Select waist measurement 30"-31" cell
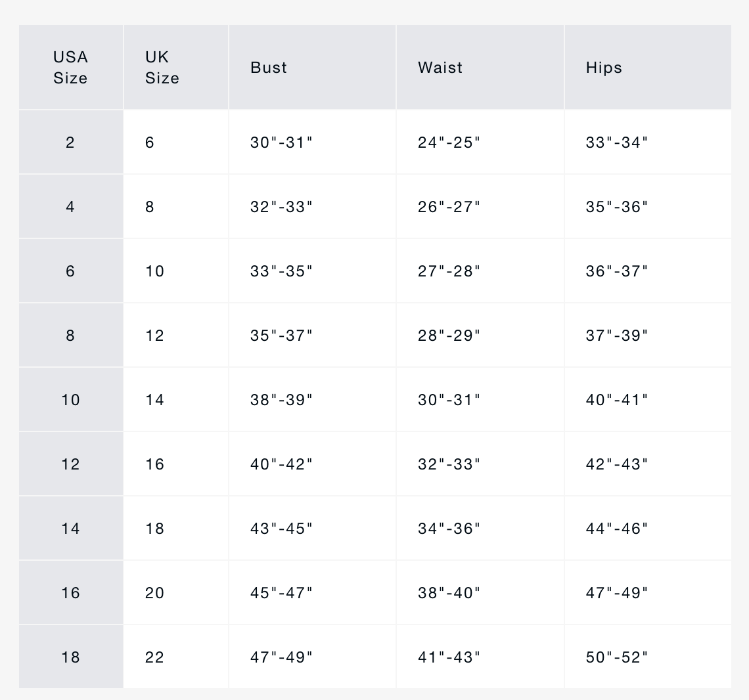The image size is (749, 700). [x=480, y=400]
